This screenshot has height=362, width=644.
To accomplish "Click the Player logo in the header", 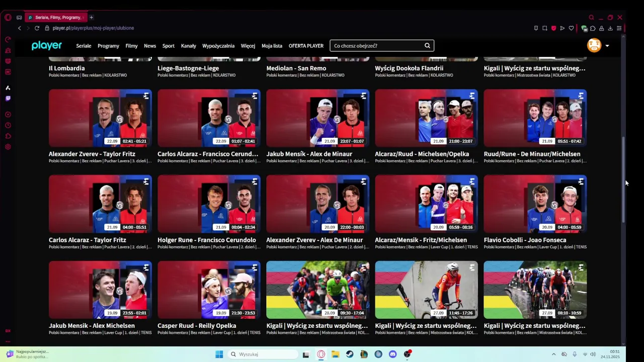I will coord(46,46).
